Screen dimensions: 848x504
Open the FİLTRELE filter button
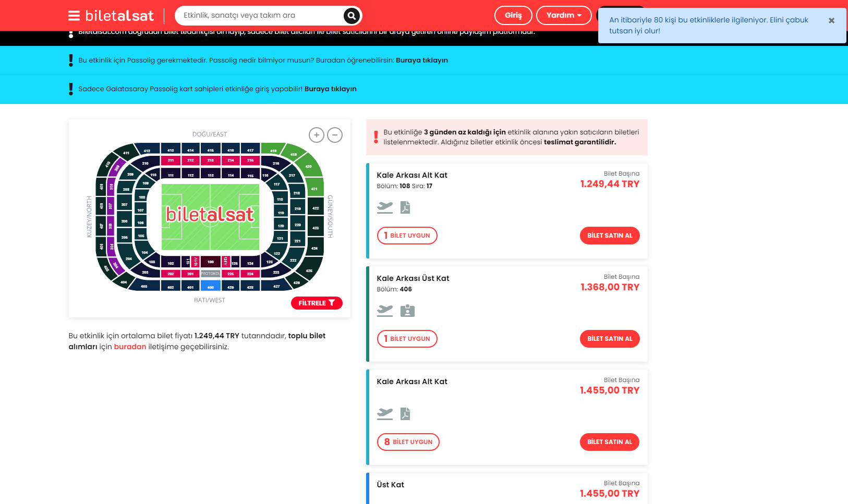(x=317, y=303)
